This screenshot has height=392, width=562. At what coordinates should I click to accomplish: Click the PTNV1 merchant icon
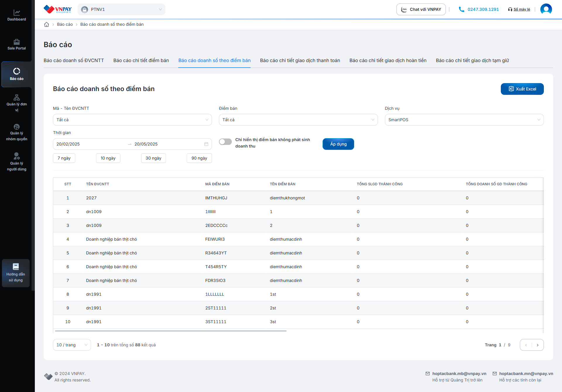(x=85, y=9)
